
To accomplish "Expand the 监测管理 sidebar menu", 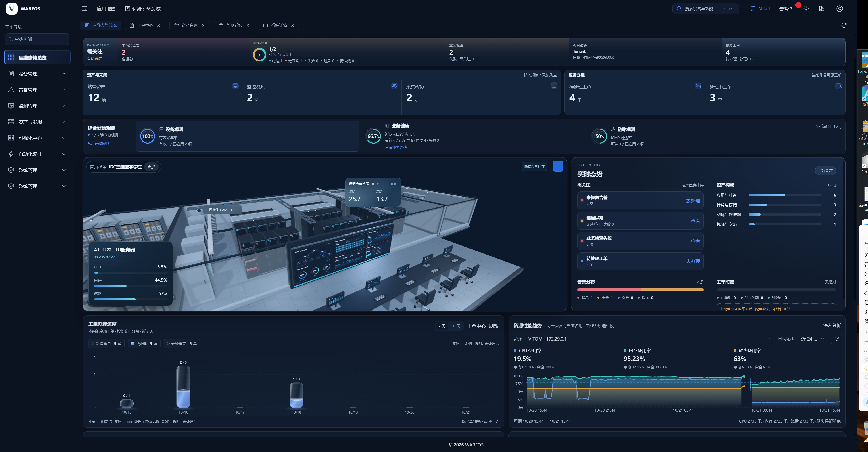I will [x=37, y=106].
